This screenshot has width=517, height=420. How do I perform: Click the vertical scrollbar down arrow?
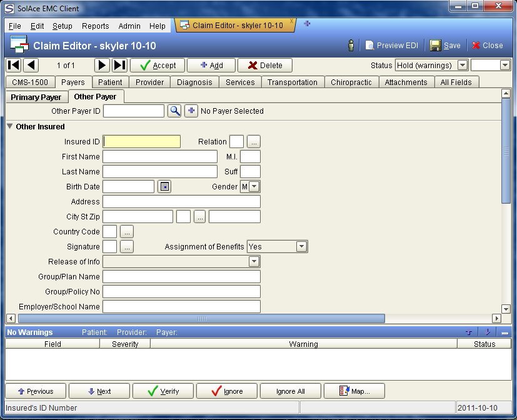point(506,309)
